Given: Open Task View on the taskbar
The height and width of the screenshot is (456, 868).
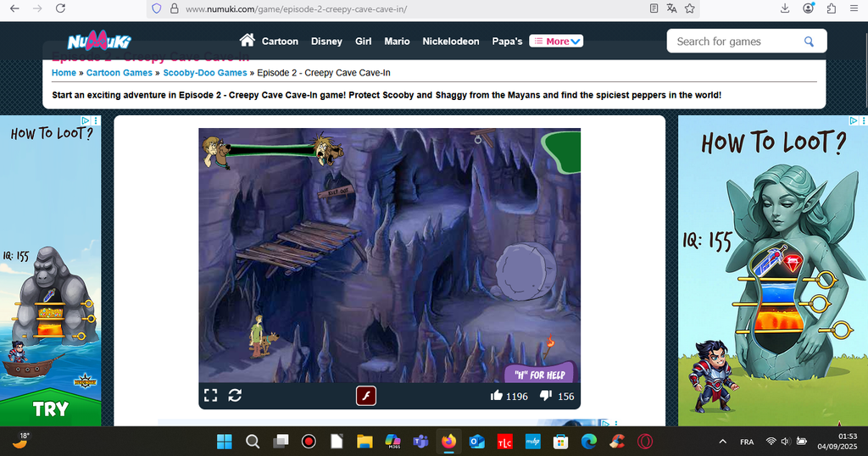Looking at the screenshot, I should click(x=281, y=442).
